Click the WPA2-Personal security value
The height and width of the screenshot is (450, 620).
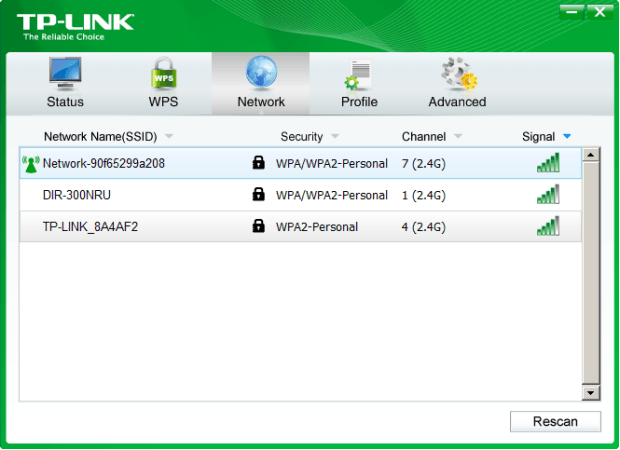click(317, 227)
